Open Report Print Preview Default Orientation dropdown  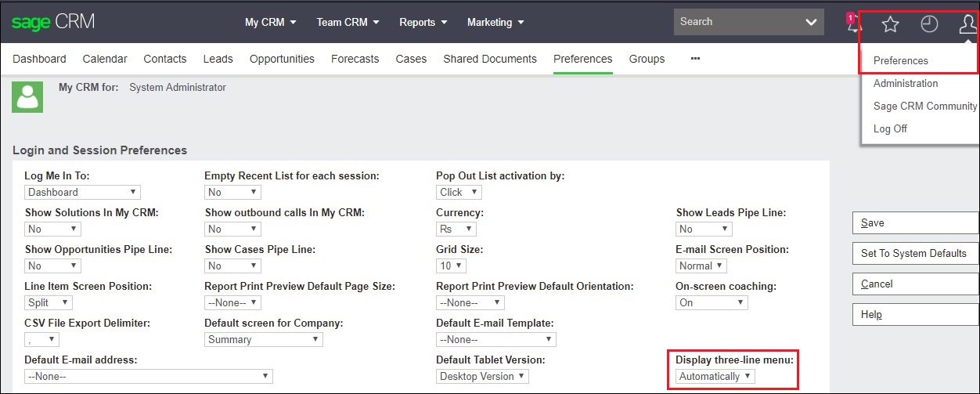pos(470,302)
